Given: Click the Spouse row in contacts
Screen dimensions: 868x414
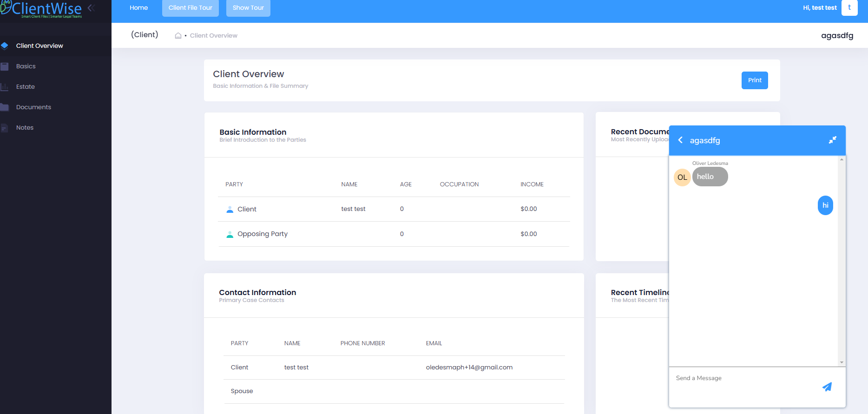Looking at the screenshot, I should click(394, 391).
